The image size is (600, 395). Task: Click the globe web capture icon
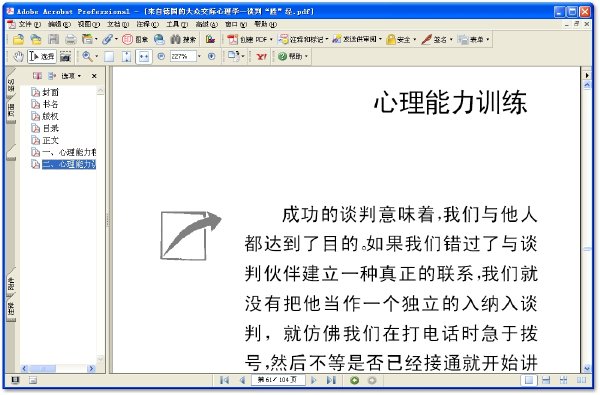pyautogui.click(x=159, y=39)
